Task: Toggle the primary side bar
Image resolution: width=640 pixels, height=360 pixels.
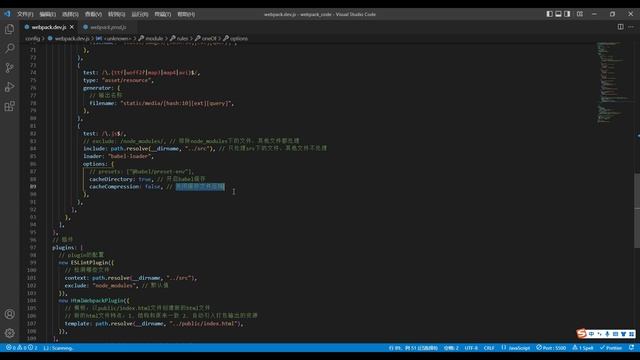Action: [549, 14]
